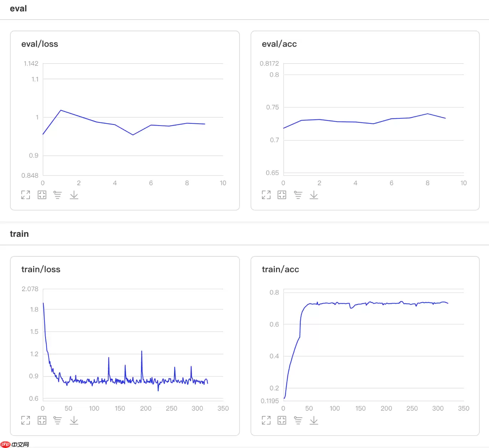Click the square grid icon under eval/acc
Image resolution: width=489 pixels, height=448 pixels.
(282, 195)
